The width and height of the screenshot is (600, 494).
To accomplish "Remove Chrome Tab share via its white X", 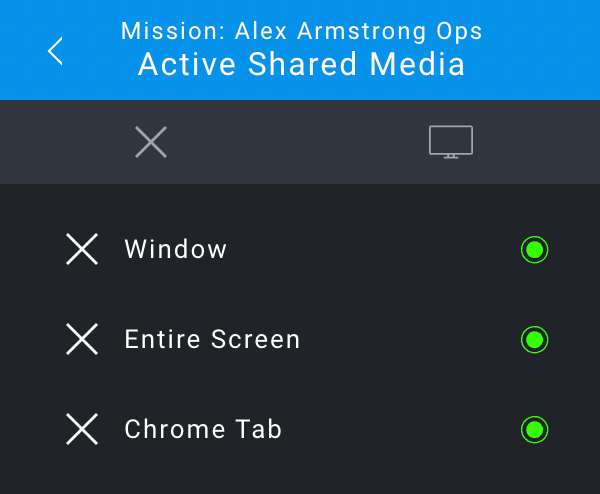I will (82, 429).
